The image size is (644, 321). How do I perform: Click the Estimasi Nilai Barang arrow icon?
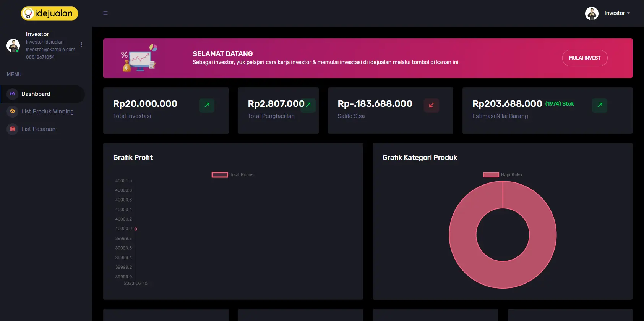599,105
